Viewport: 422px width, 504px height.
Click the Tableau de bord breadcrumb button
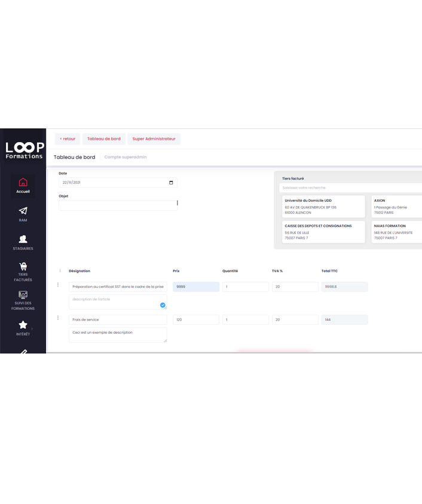103,139
